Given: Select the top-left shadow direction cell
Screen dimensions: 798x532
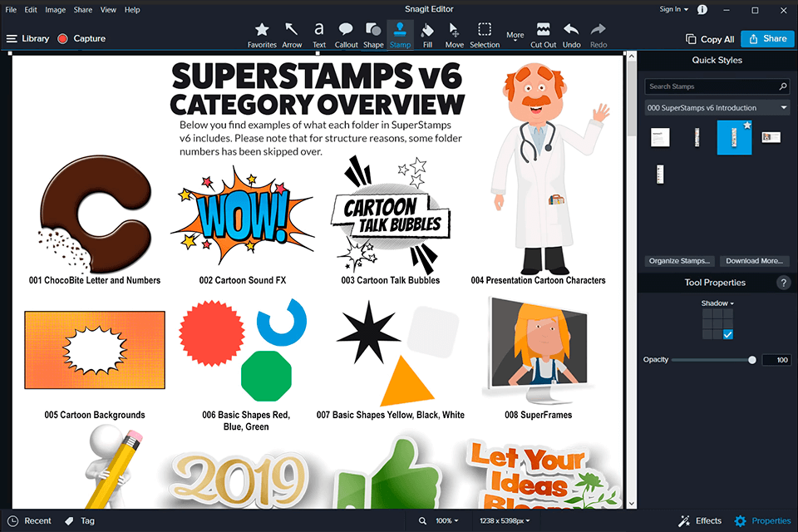Looking at the screenshot, I should coord(707,314).
